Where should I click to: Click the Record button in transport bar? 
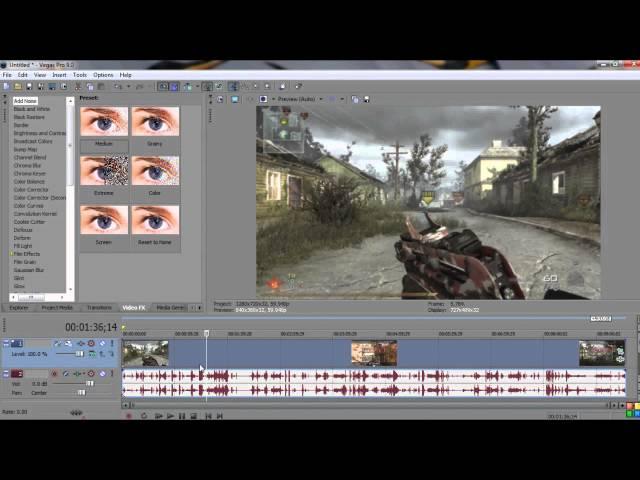coord(129,416)
